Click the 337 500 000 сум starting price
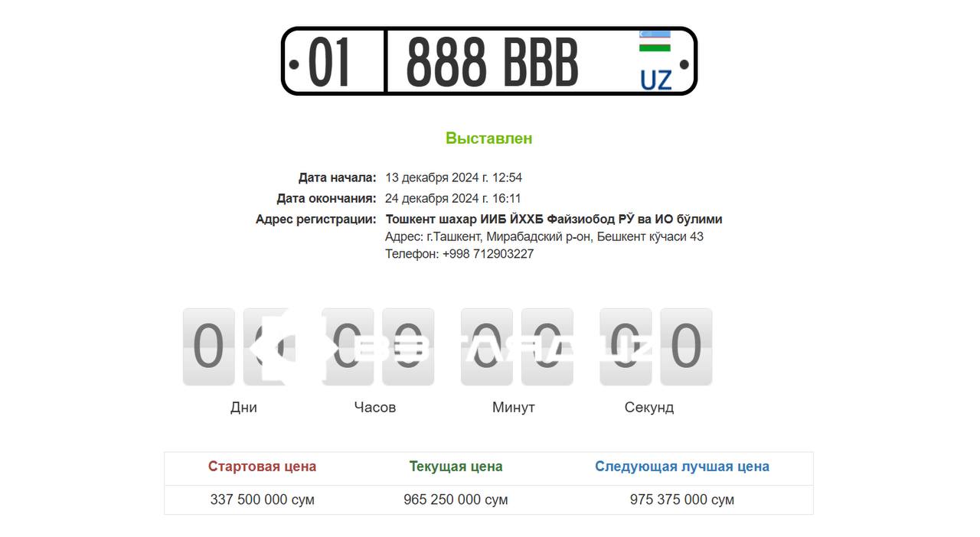 tap(262, 500)
